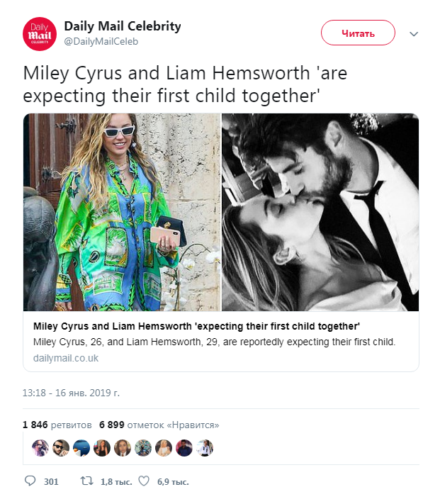Open the 6 899 отметок «Нравится» list
Screen dimensions: 440x504
click(x=159, y=425)
